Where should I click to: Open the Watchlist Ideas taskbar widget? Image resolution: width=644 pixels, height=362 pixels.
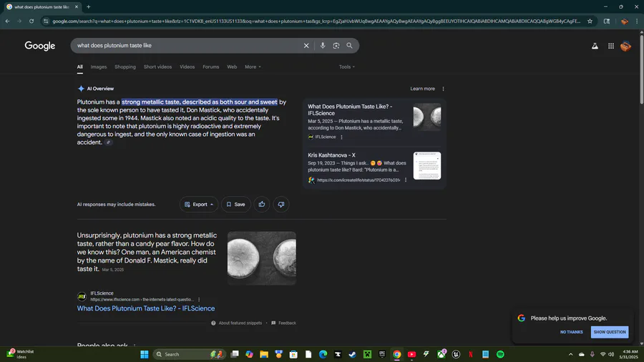tap(21, 354)
